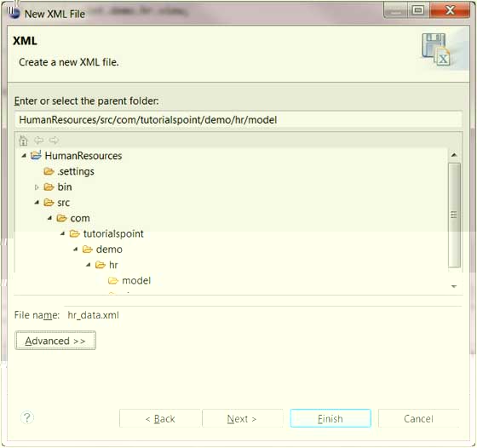Select the .settings folder
This screenshot has width=477, height=448.
click(69, 171)
